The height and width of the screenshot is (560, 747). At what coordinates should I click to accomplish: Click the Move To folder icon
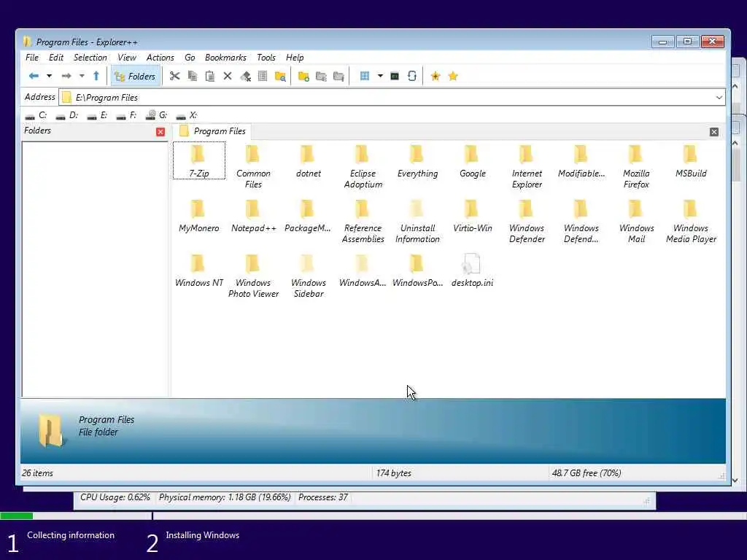(x=338, y=76)
